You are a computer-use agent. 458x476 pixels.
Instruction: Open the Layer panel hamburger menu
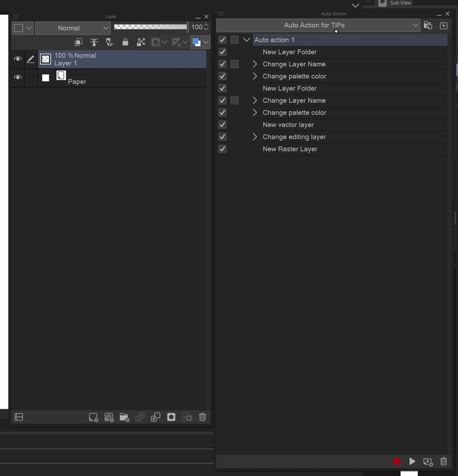[x=16, y=17]
